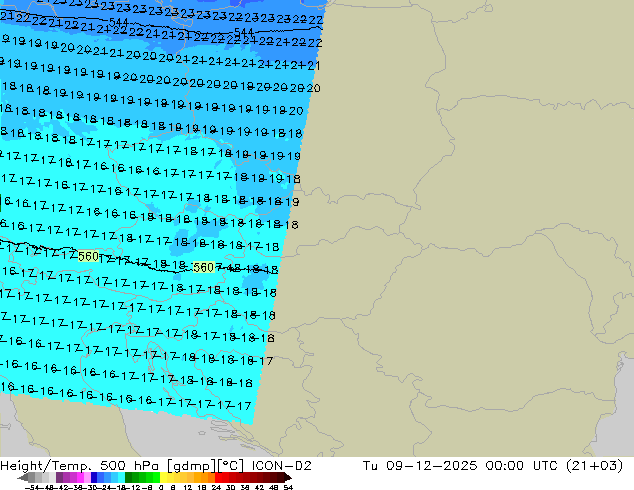Click the dark maroon arrow end of the legend
Image resolution: width=634 pixels, height=490 pixels.
pos(287,477)
